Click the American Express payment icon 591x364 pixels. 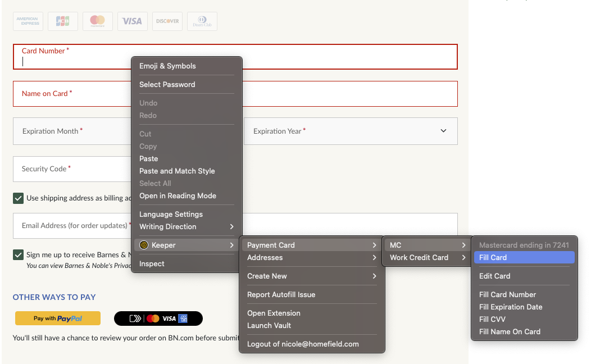pyautogui.click(x=28, y=21)
